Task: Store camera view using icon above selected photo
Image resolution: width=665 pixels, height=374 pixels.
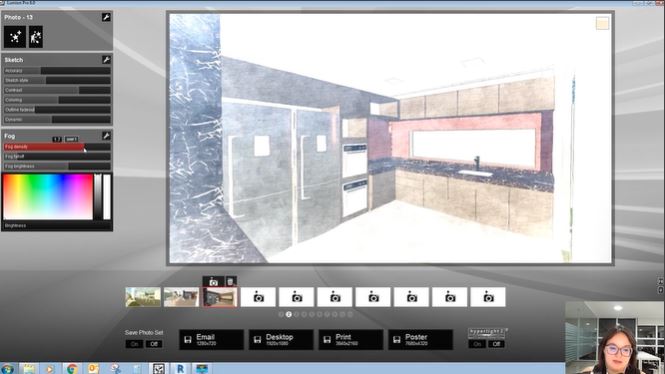Action: click(x=213, y=282)
